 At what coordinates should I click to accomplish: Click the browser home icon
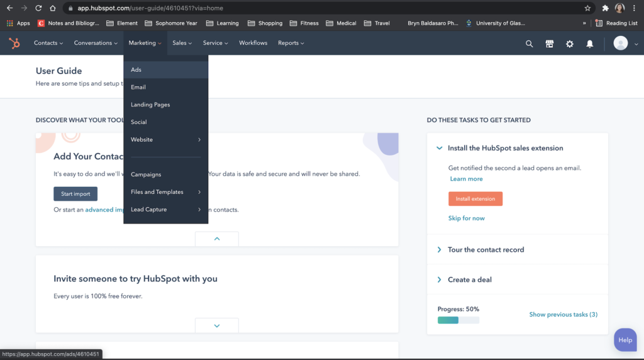coord(53,8)
